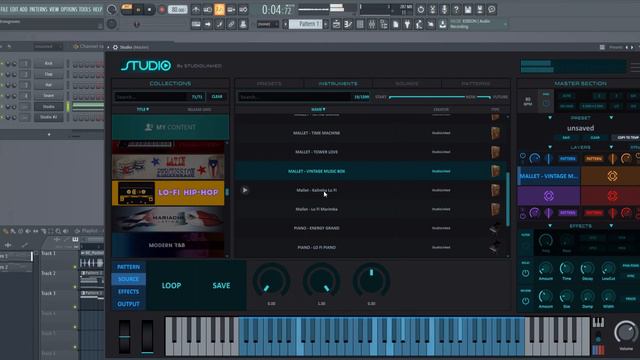This screenshot has height=360, width=640.
Task: Toggle the Reverb effect power button
Action: pyautogui.click(x=526, y=301)
